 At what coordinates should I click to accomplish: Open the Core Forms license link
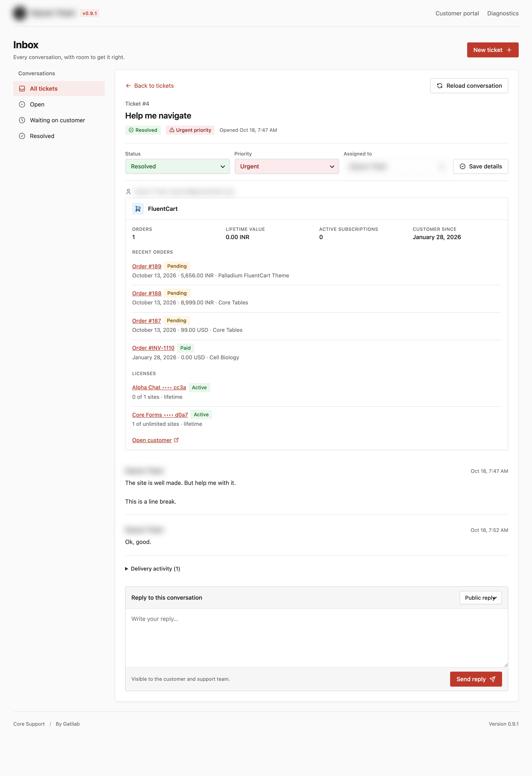point(160,415)
